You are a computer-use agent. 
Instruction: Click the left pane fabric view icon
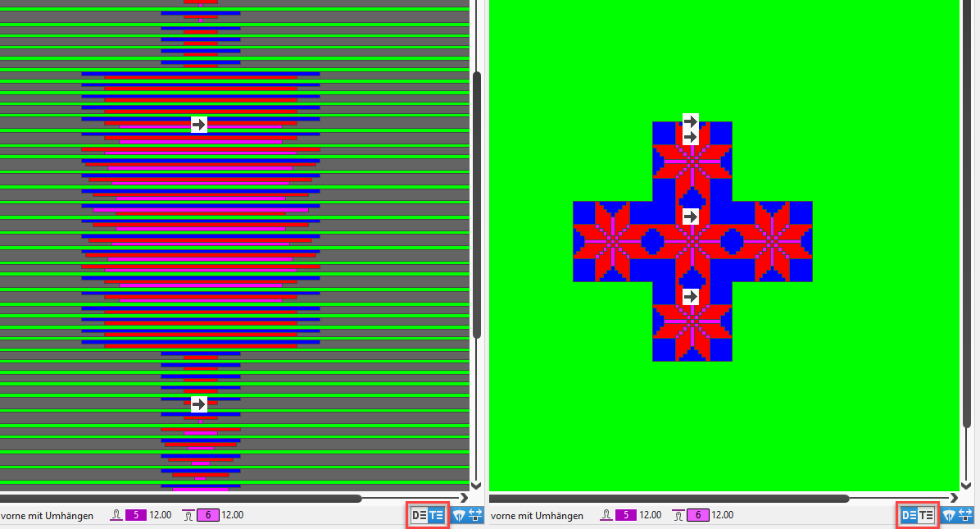click(460, 515)
